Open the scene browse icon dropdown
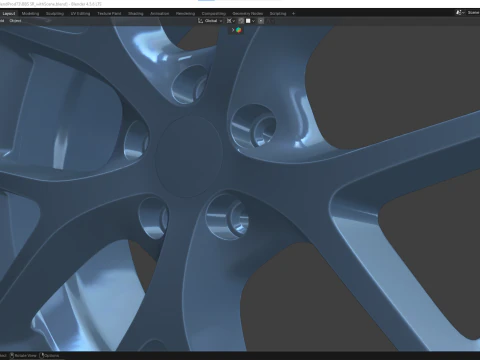 (x=461, y=13)
